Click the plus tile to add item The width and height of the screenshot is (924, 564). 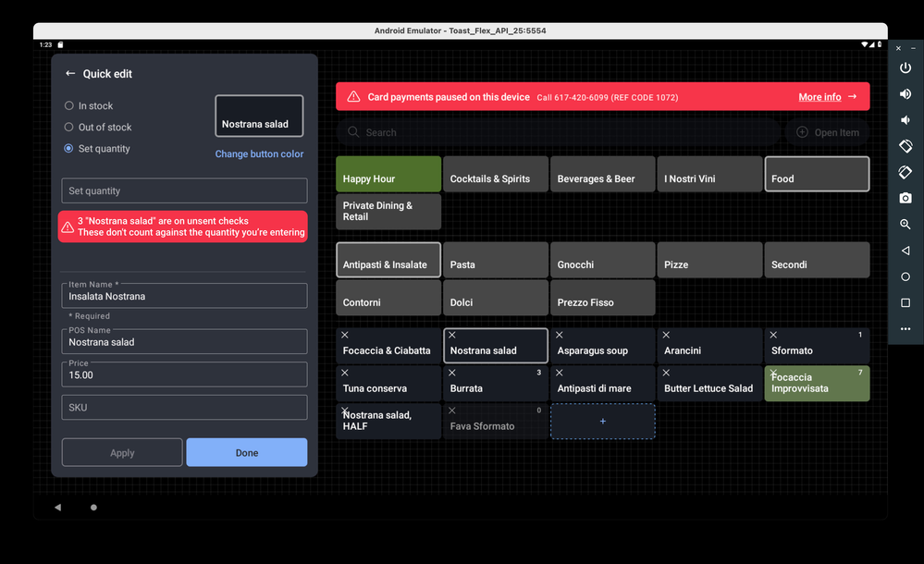click(x=602, y=422)
